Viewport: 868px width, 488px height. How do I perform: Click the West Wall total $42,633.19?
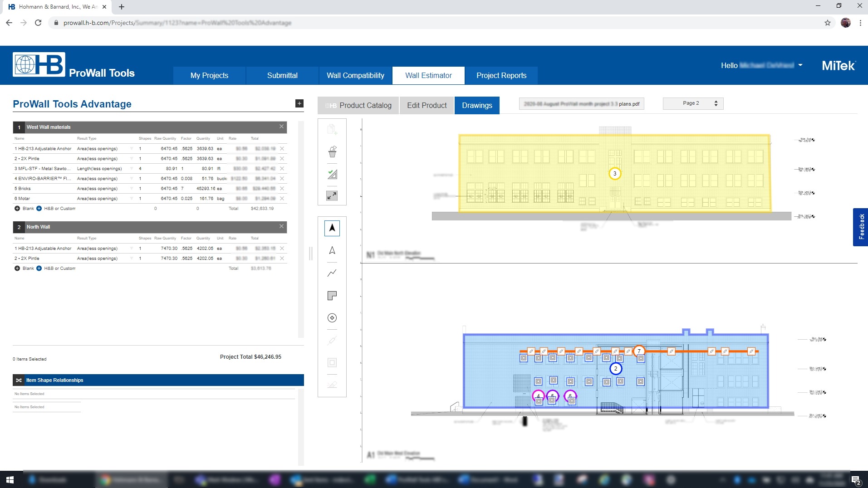262,209
